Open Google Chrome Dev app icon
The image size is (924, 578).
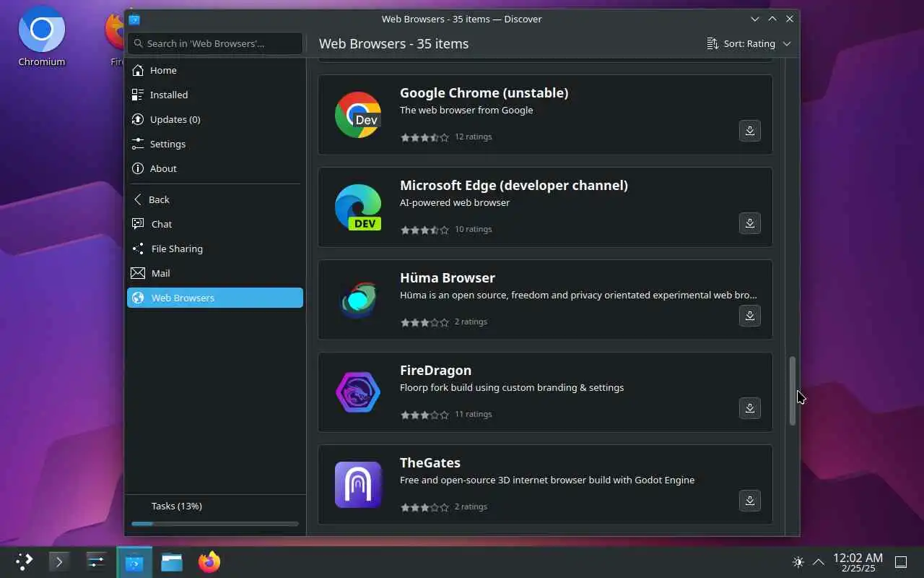(358, 115)
